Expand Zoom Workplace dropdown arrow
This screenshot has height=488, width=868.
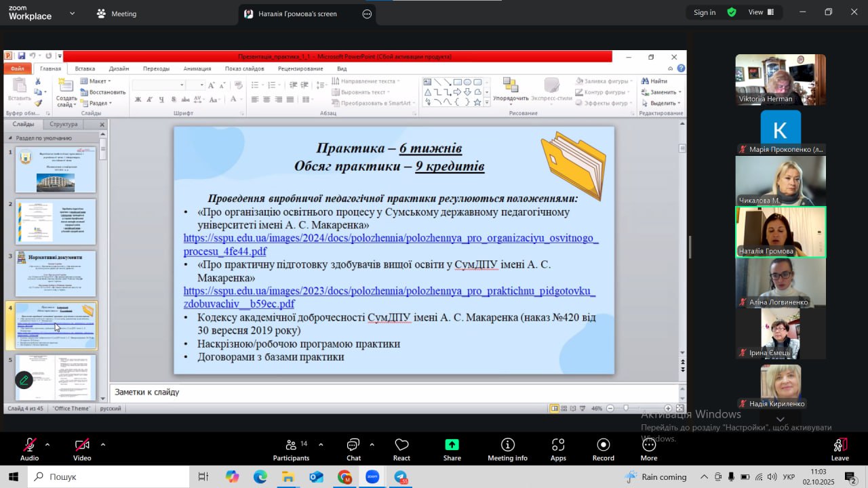73,13
